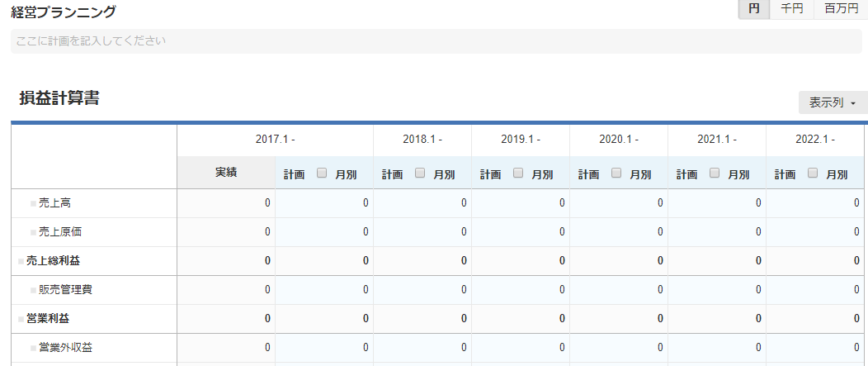Viewport: 868px width, 366px height.
Task: Click the 売上高 実績 cell value
Action: 267,203
